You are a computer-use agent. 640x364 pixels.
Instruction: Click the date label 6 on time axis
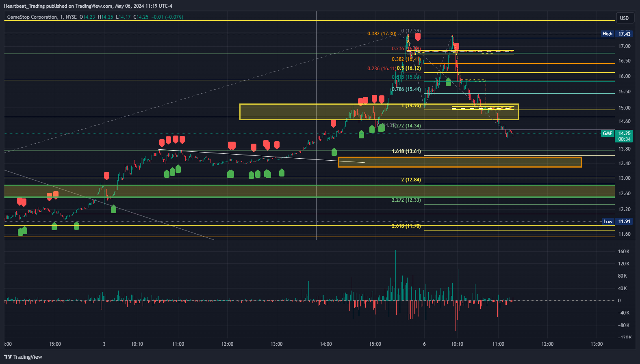point(424,344)
